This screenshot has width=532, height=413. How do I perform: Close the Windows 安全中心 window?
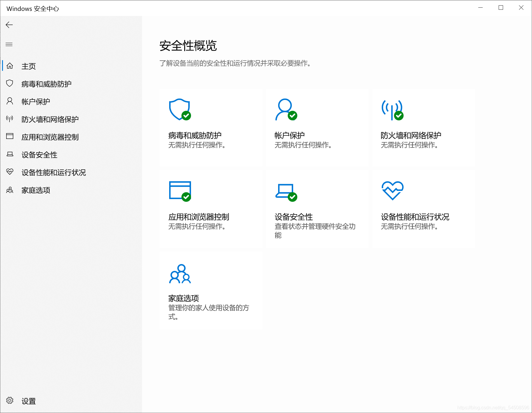[x=521, y=8]
